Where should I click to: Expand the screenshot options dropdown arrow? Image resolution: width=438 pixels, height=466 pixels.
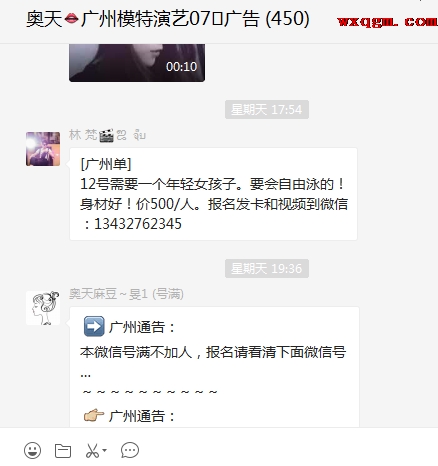pos(104,450)
